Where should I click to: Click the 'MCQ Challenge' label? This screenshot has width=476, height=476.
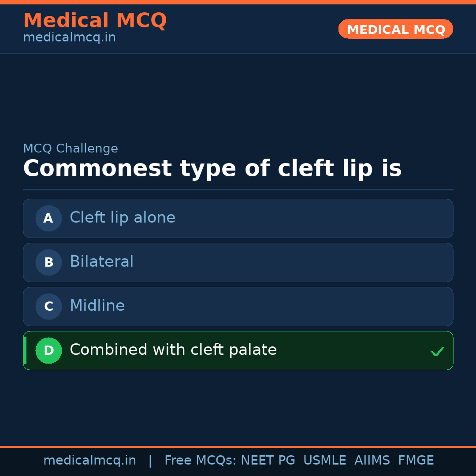point(71,149)
